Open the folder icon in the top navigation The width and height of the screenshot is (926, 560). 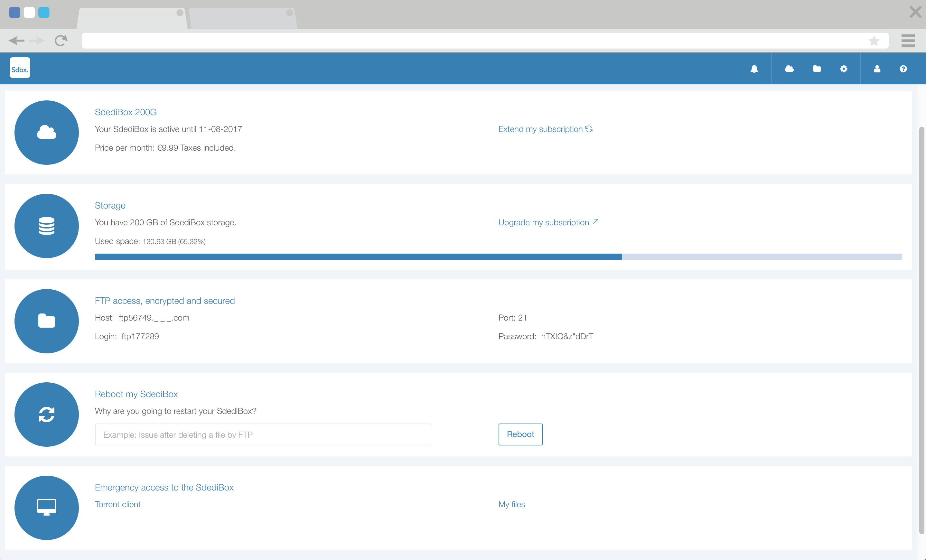pos(817,69)
